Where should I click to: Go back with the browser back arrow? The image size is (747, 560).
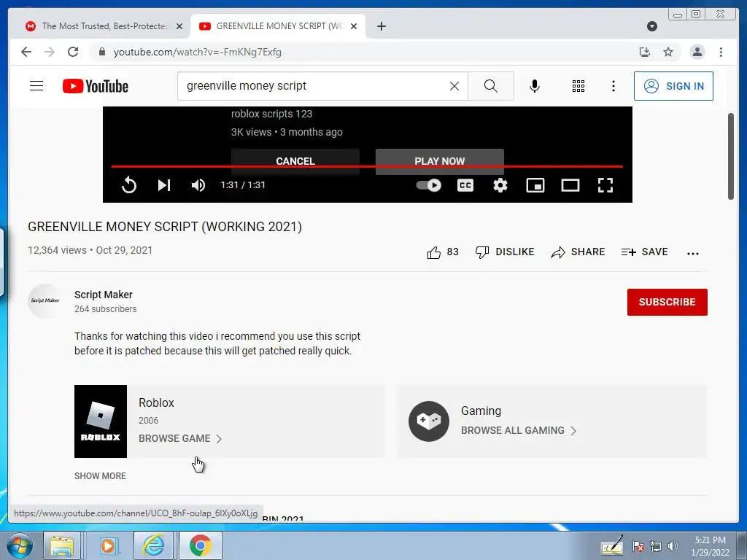coord(26,52)
